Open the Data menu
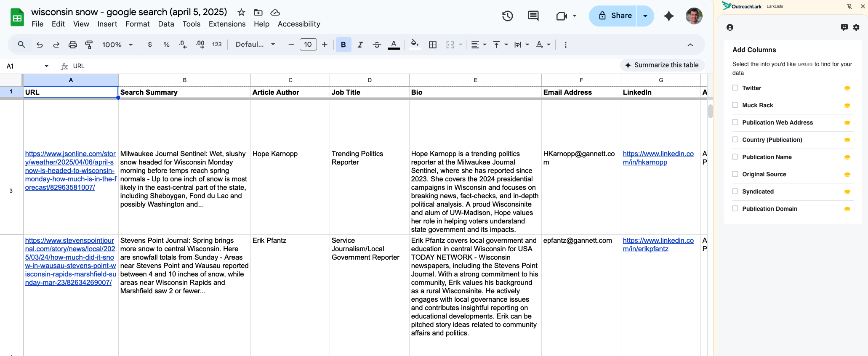868x356 pixels. click(x=166, y=24)
